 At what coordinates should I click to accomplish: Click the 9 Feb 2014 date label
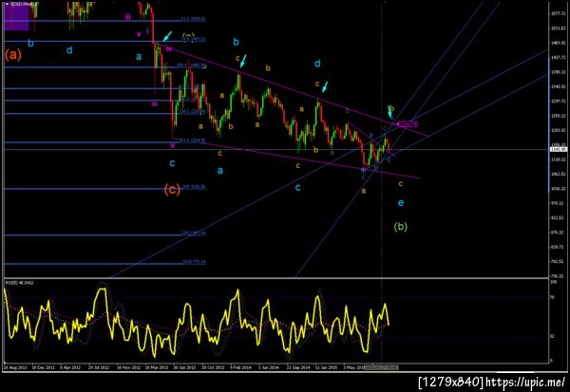(240, 367)
